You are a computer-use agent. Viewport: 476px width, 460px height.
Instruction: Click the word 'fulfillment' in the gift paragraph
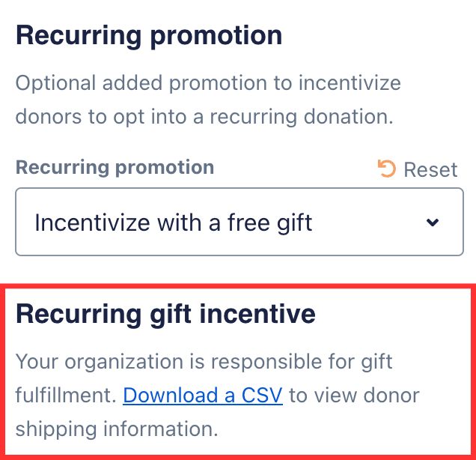[66, 395]
